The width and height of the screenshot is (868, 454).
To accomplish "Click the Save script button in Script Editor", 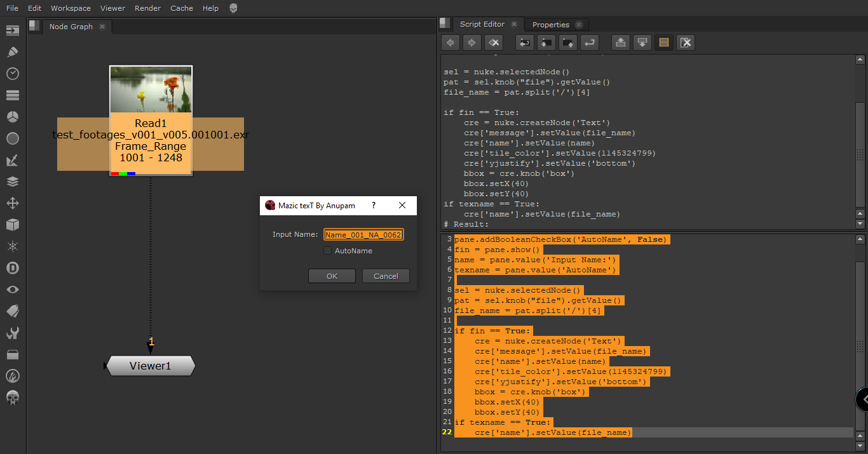I will [x=568, y=43].
